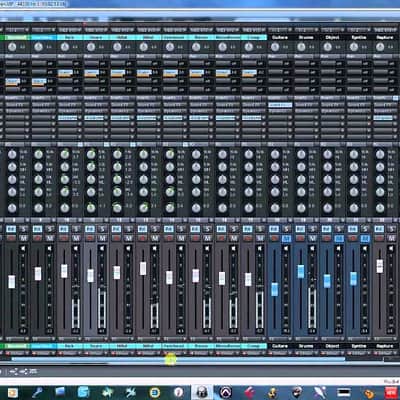Enable input monitoring on Object channel

[327, 229]
